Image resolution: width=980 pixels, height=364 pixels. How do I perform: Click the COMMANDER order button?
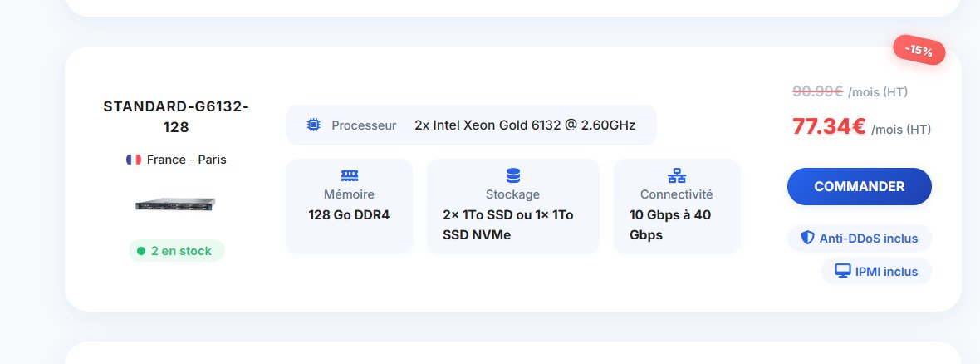[860, 186]
